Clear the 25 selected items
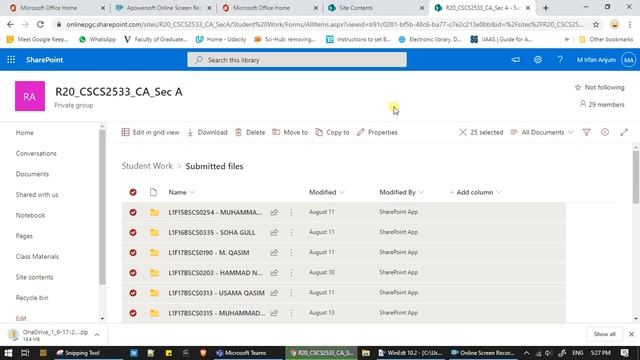The height and width of the screenshot is (360, 640). coord(462,132)
